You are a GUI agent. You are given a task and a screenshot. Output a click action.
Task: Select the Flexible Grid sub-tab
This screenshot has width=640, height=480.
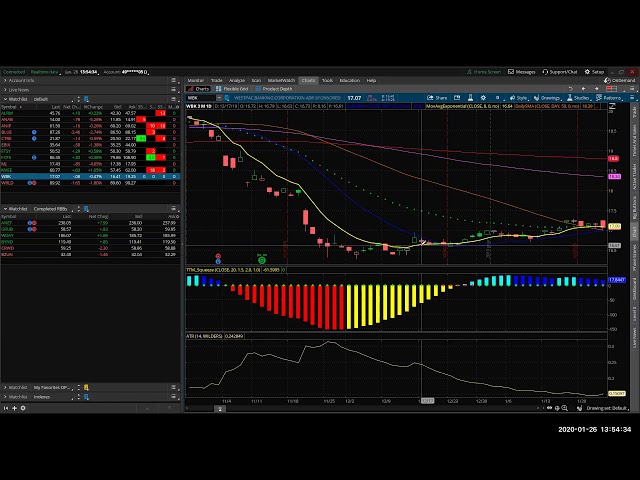pos(232,89)
